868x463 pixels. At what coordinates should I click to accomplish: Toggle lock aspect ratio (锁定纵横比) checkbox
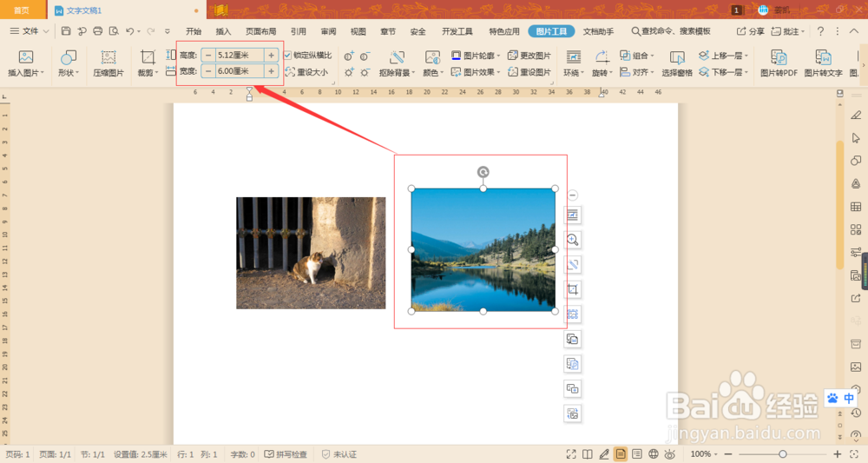click(287, 55)
